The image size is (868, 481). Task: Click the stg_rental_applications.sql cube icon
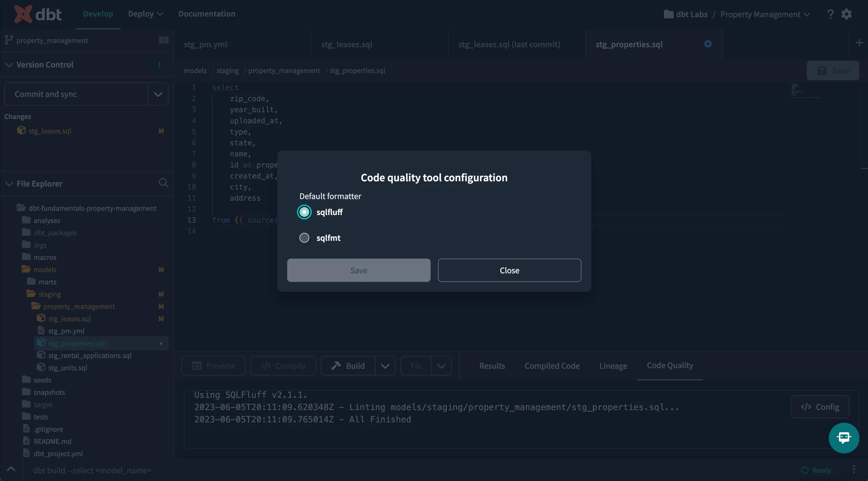click(x=41, y=355)
